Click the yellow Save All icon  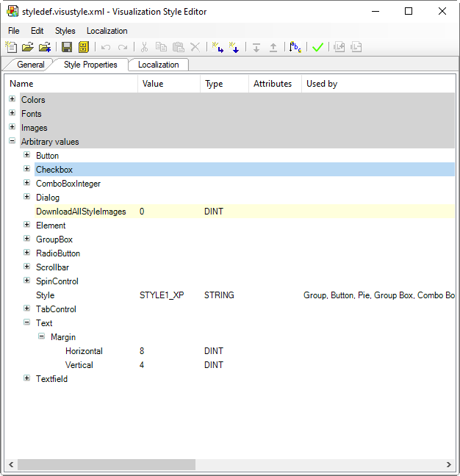pyautogui.click(x=83, y=47)
